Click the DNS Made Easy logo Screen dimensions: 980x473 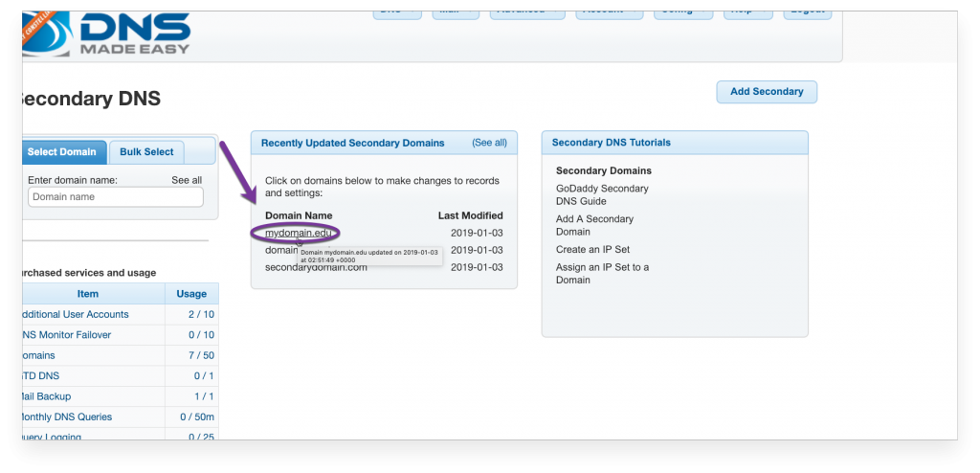point(106,34)
